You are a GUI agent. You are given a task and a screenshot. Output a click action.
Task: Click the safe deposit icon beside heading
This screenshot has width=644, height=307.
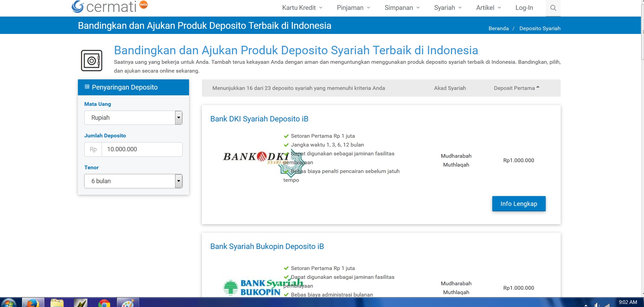click(x=91, y=61)
